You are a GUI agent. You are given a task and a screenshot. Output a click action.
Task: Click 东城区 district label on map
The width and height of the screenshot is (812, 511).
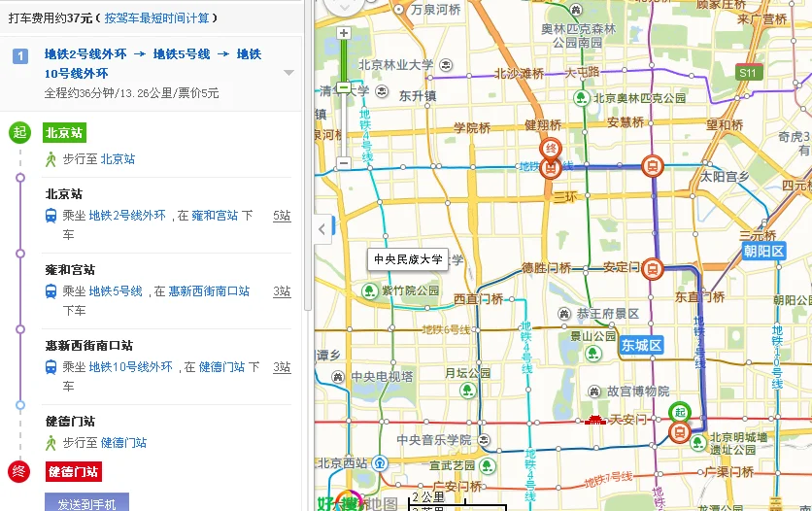tap(642, 345)
